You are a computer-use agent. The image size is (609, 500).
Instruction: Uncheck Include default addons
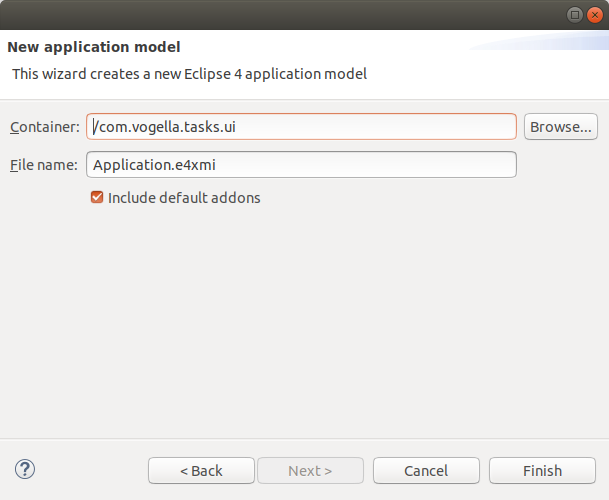point(97,197)
